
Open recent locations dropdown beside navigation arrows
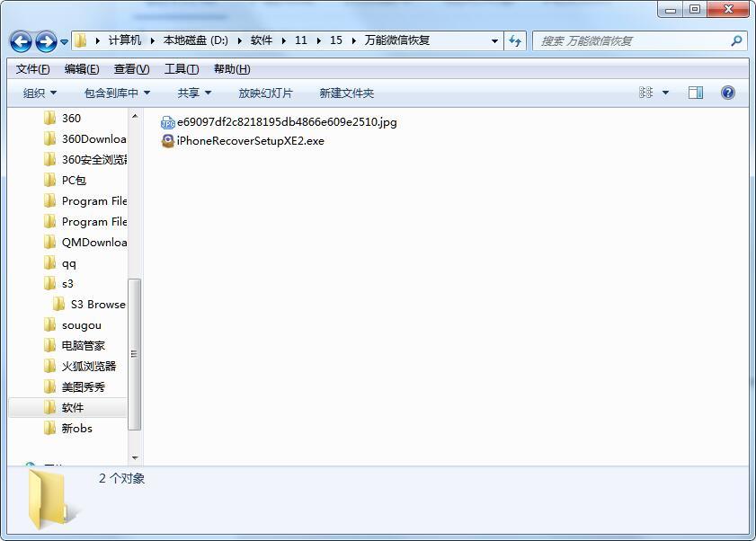click(x=64, y=42)
